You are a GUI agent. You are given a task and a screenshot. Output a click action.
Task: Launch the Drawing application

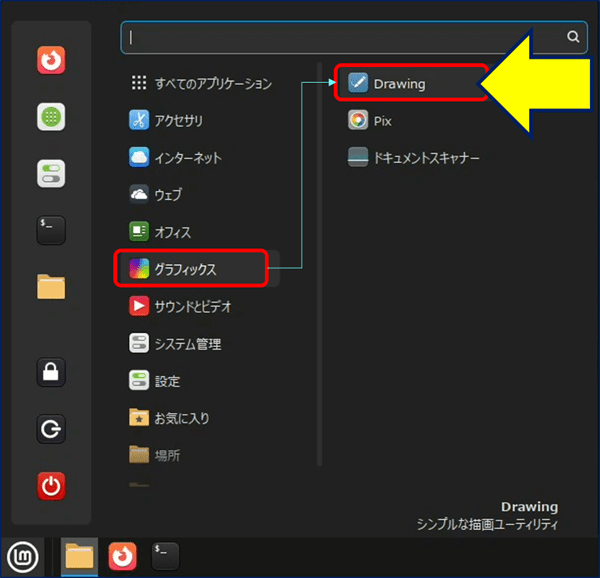[411, 83]
